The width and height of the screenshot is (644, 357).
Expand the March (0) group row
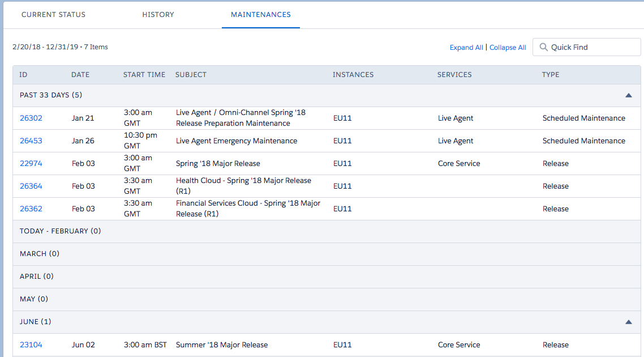tap(327, 254)
